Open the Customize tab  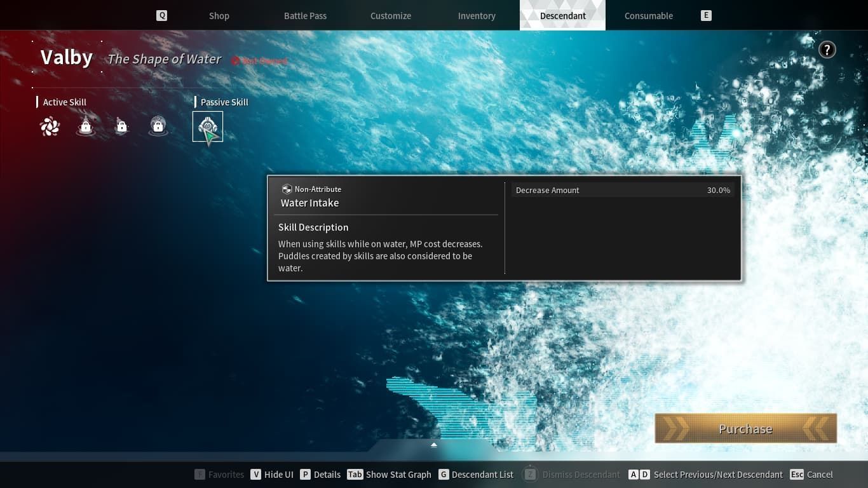pos(391,16)
